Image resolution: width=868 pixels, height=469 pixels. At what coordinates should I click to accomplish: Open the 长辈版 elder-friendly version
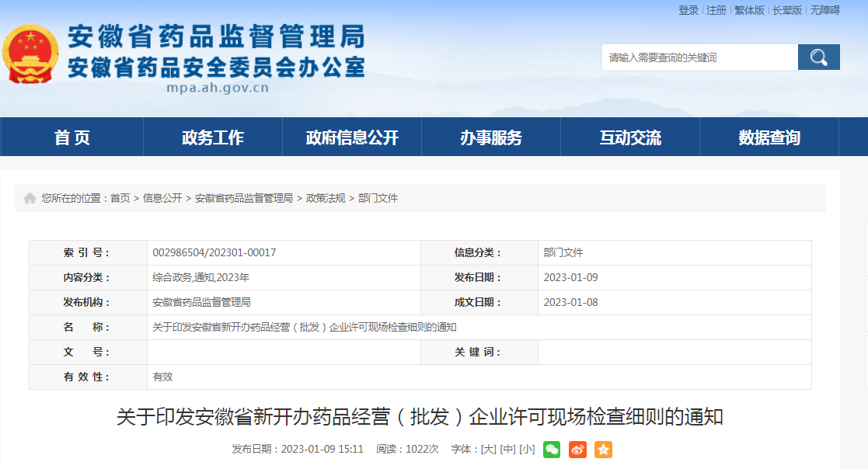tap(787, 11)
